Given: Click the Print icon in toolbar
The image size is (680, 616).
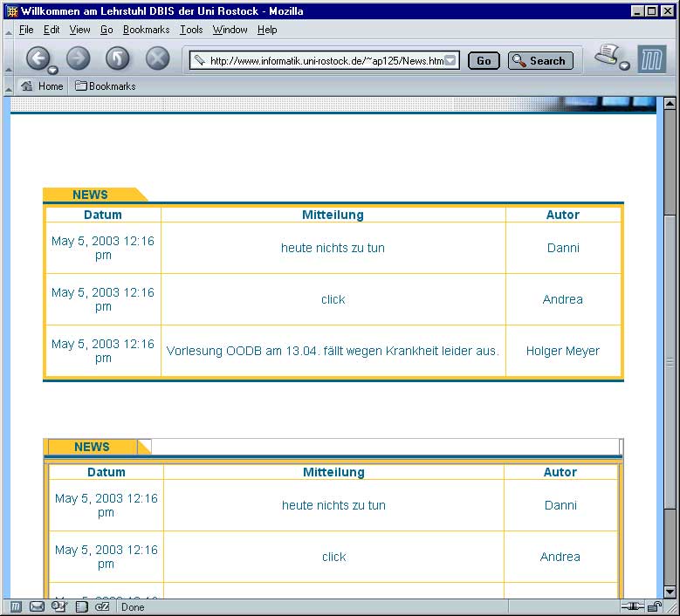Looking at the screenshot, I should (607, 56).
